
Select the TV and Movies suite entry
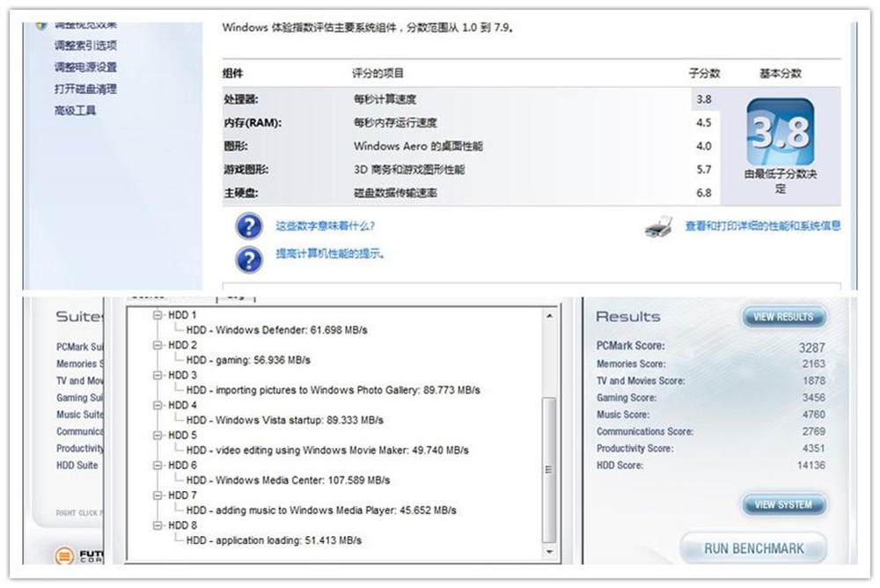[80, 381]
